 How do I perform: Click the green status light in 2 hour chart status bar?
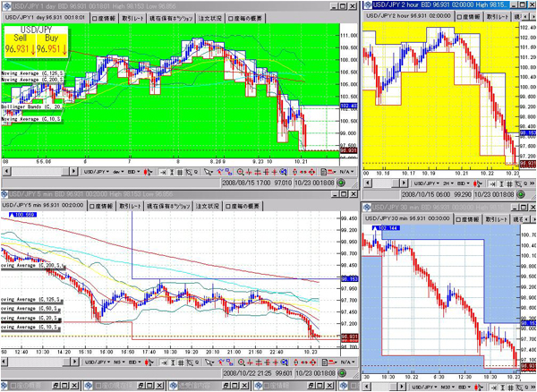click(x=521, y=194)
